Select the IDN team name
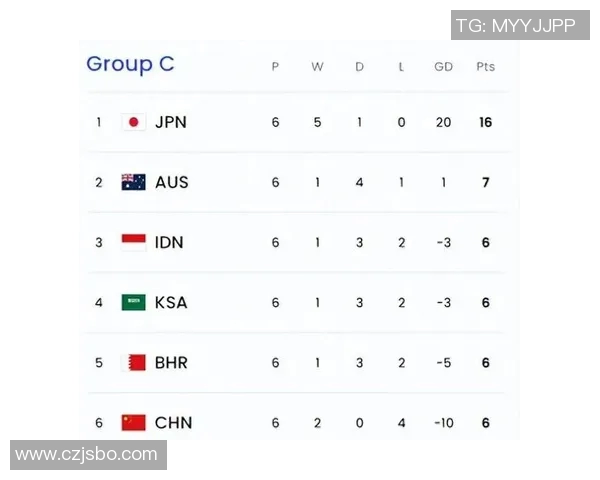Screen dimensions: 600x480 coord(170,242)
